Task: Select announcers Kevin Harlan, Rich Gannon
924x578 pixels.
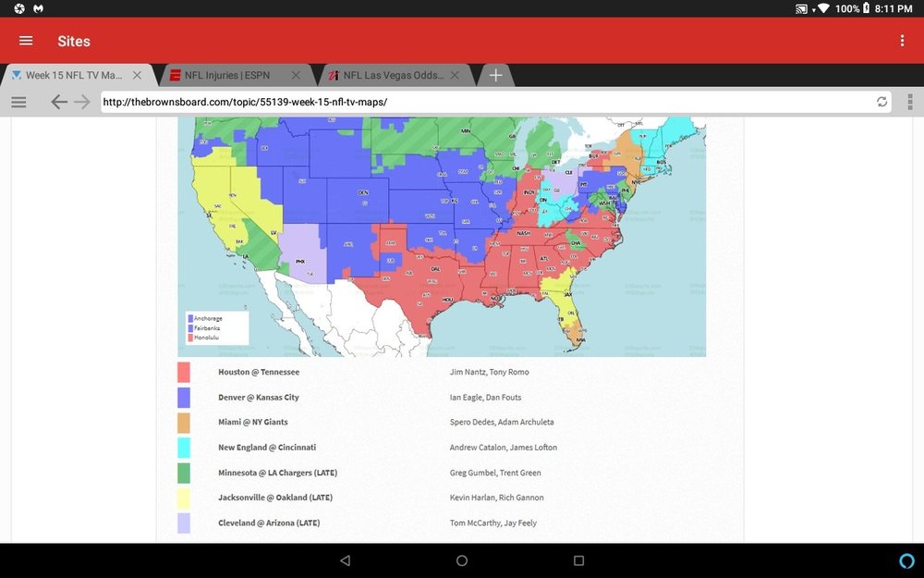Action: [x=497, y=498]
